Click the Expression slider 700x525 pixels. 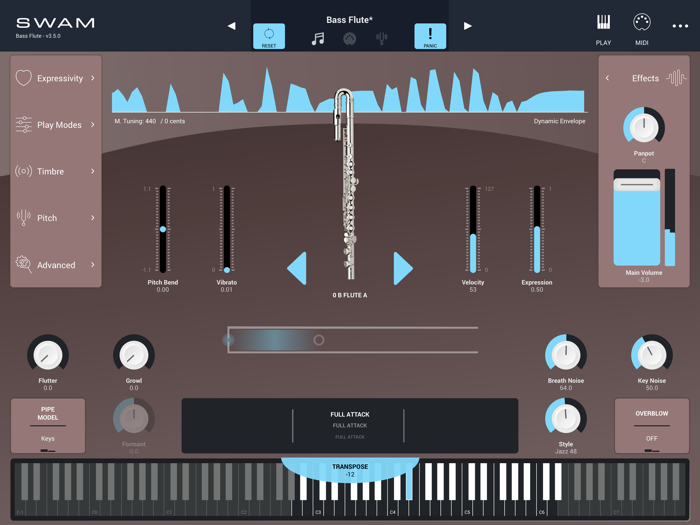(537, 229)
